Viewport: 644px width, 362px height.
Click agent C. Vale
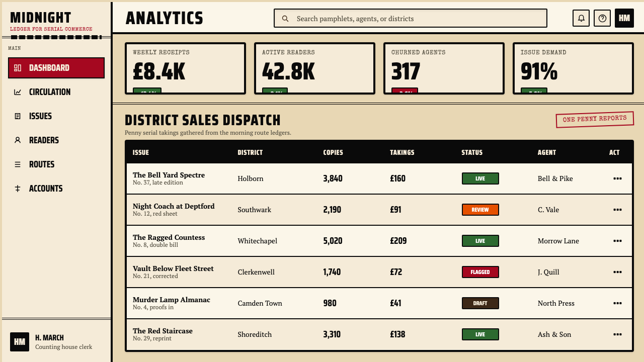(548, 210)
